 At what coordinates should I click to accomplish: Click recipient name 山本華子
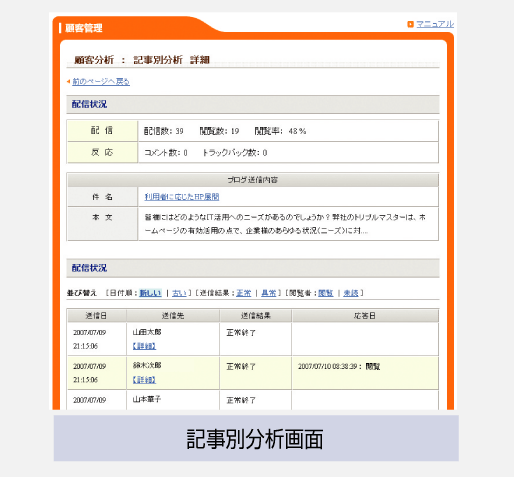click(x=147, y=399)
